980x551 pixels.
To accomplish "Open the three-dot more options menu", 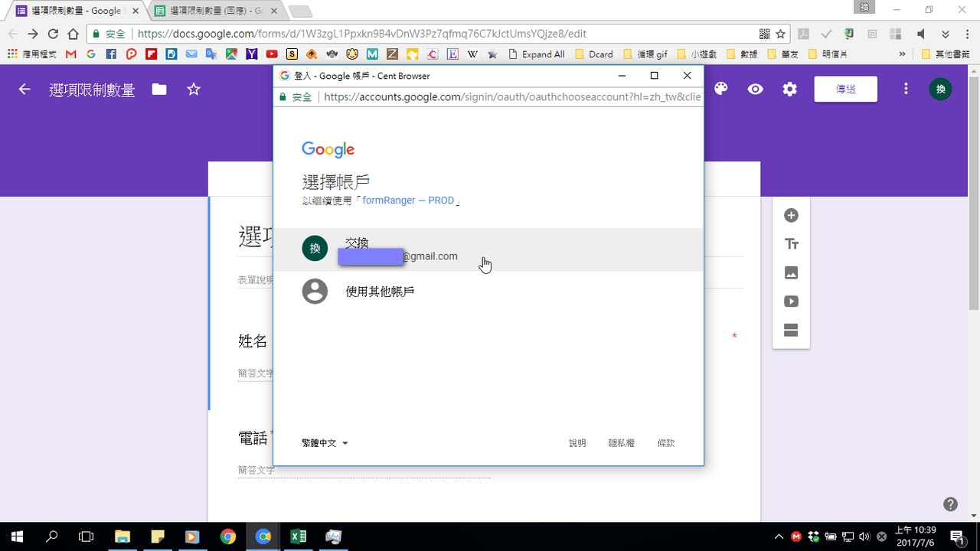I will point(906,89).
